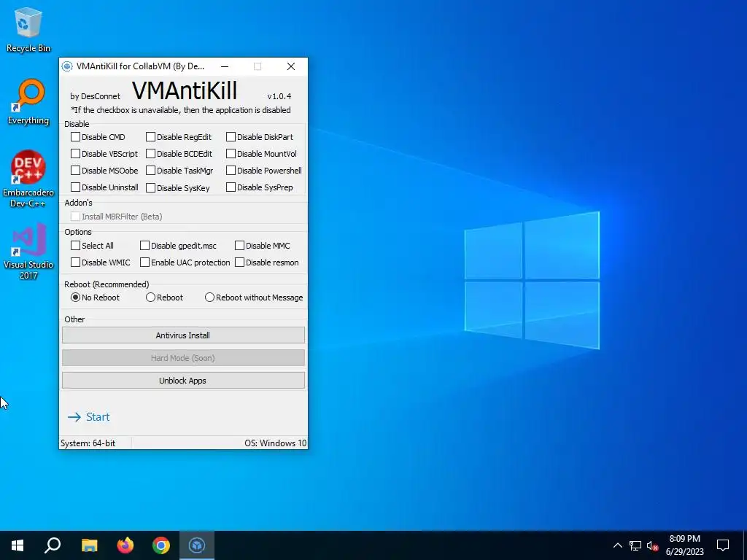The height and width of the screenshot is (560, 747).
Task: Click the Start arrow link
Action: pyautogui.click(x=88, y=417)
